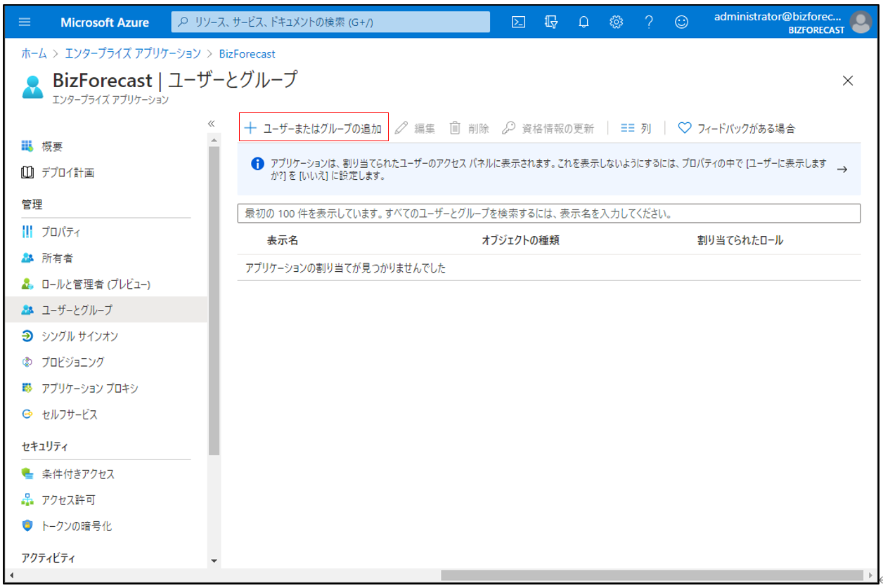The height and width of the screenshot is (588, 883).
Task: Click the フィードバックがある場合 heart button
Action: pyautogui.click(x=737, y=129)
